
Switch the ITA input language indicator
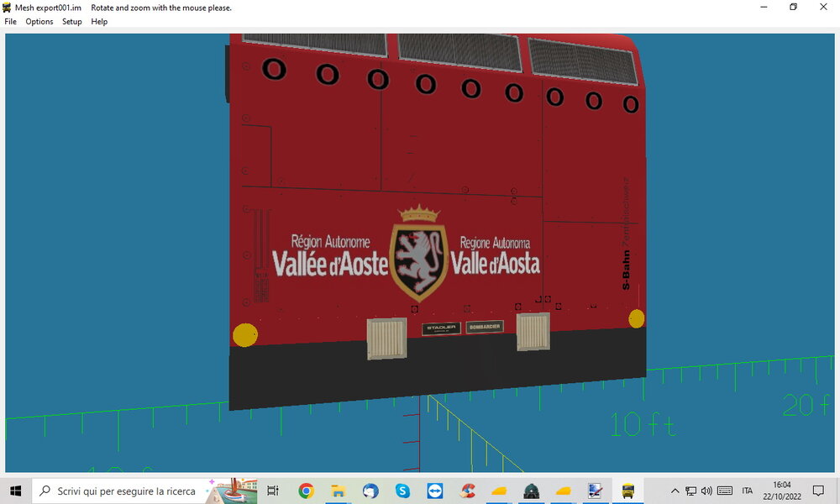point(748,491)
